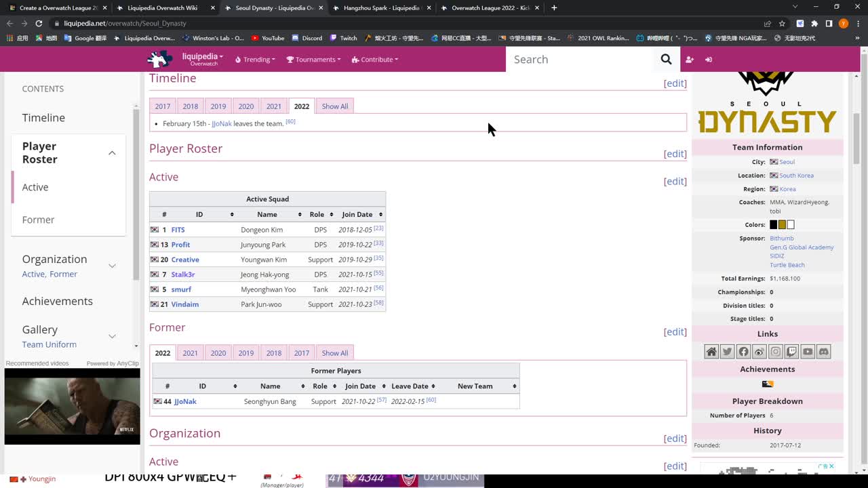Open the Seoul Dynasty Instagram link icon
This screenshot has width=868, height=488.
click(x=776, y=351)
